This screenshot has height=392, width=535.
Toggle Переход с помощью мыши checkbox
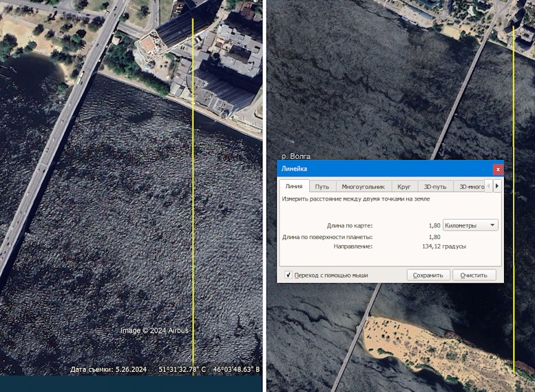(289, 275)
